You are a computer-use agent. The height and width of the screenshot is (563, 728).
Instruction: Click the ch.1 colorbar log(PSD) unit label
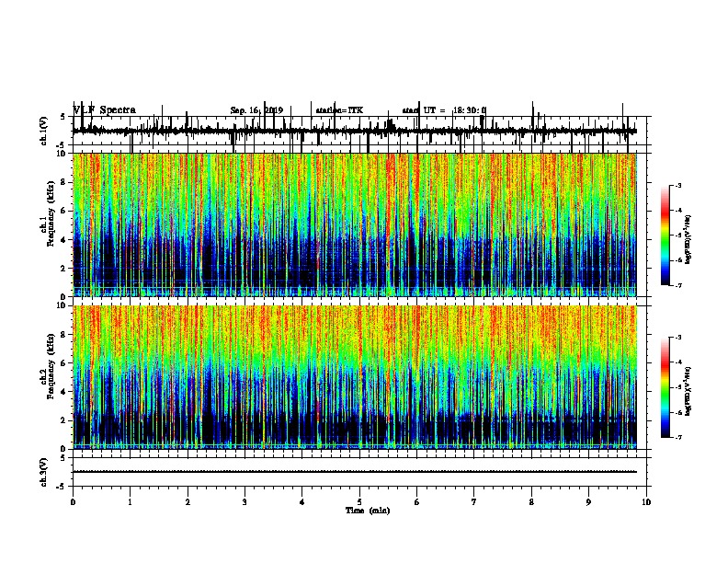point(688,240)
